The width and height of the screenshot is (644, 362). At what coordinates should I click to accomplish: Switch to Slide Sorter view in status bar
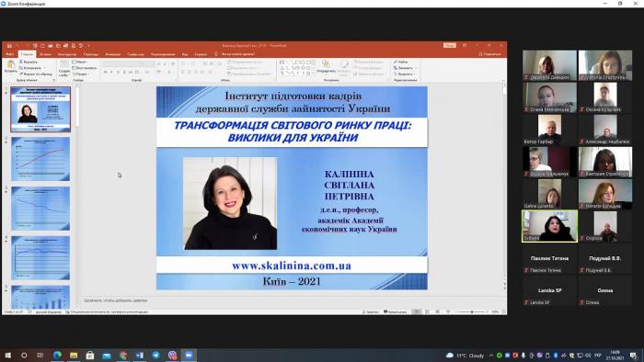[427, 312]
